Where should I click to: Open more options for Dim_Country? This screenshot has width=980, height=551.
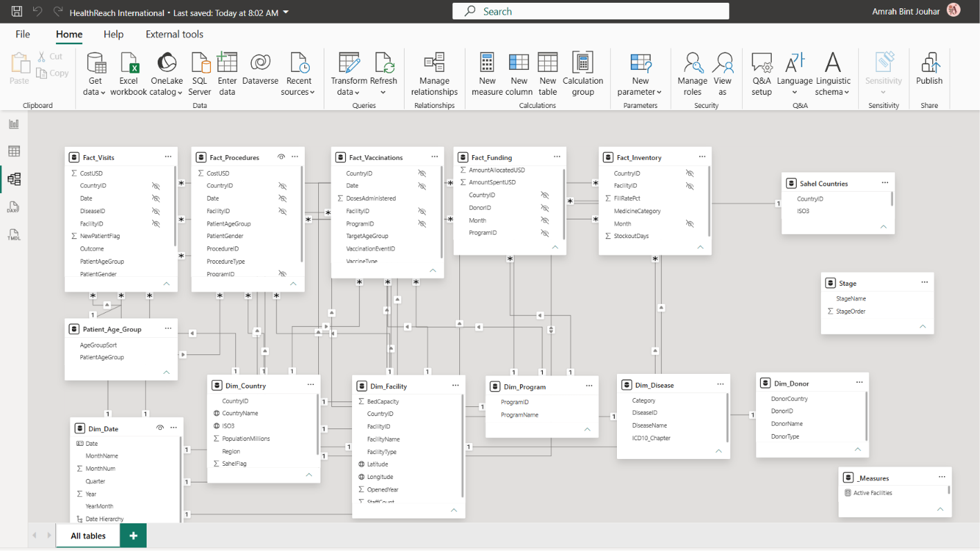click(x=311, y=385)
